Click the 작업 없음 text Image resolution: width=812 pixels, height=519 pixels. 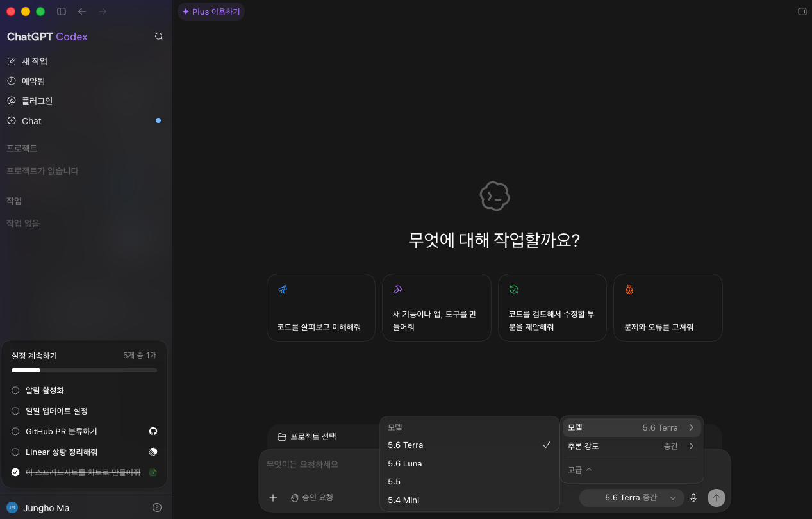23,224
